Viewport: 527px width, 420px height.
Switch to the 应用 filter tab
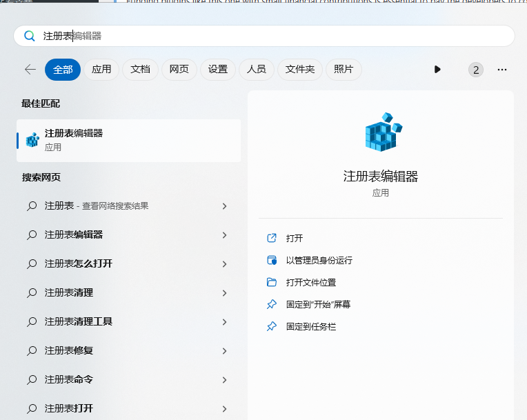[101, 70]
